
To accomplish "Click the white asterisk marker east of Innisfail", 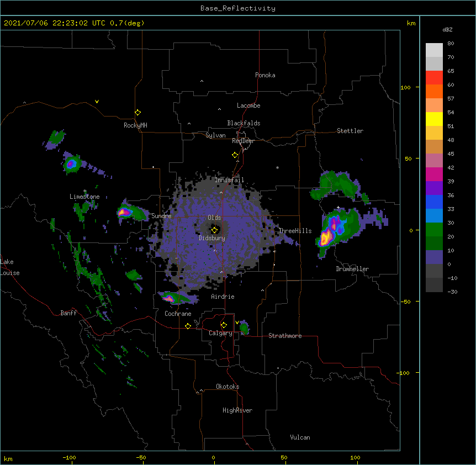I will (277, 167).
